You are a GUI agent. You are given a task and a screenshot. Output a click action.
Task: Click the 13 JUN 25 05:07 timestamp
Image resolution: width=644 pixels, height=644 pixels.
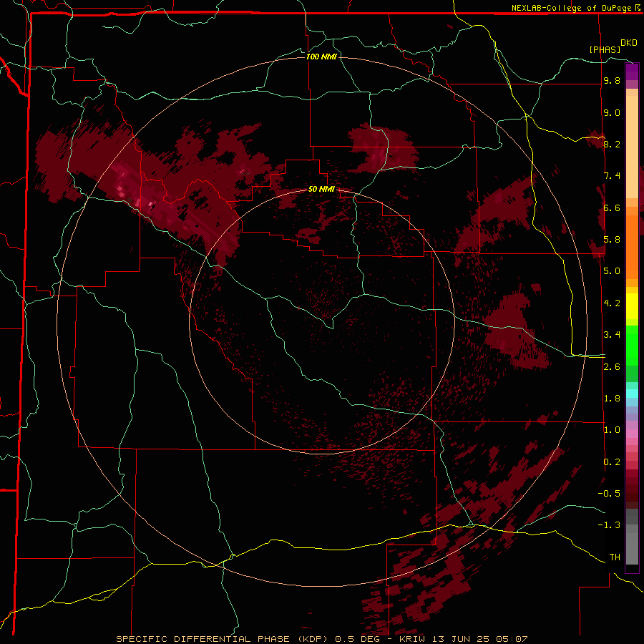click(x=481, y=639)
